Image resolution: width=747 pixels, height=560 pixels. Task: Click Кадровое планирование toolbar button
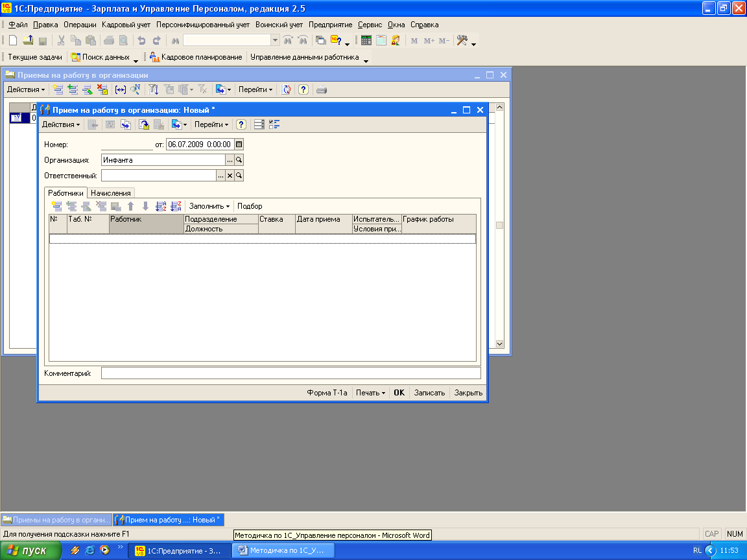pyautogui.click(x=196, y=57)
